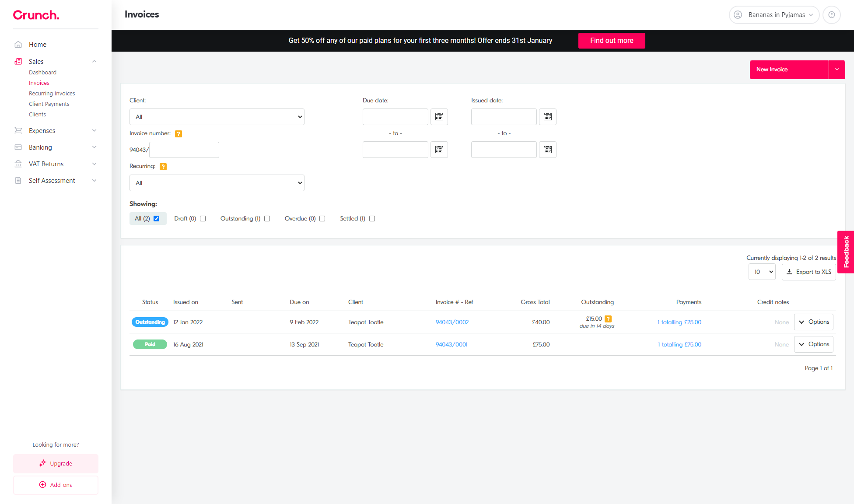Check the Settled (1) checkbox
This screenshot has height=504, width=854.
(372, 219)
